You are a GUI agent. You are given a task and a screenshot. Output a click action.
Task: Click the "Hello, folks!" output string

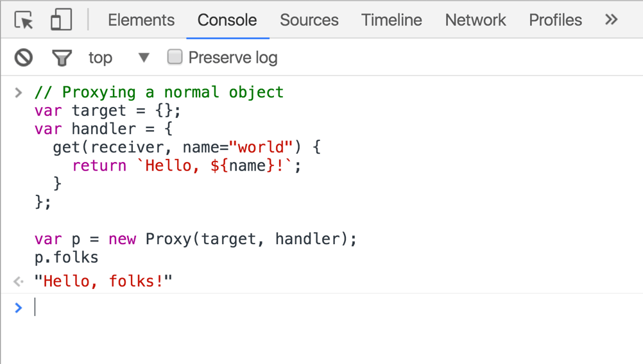click(103, 281)
